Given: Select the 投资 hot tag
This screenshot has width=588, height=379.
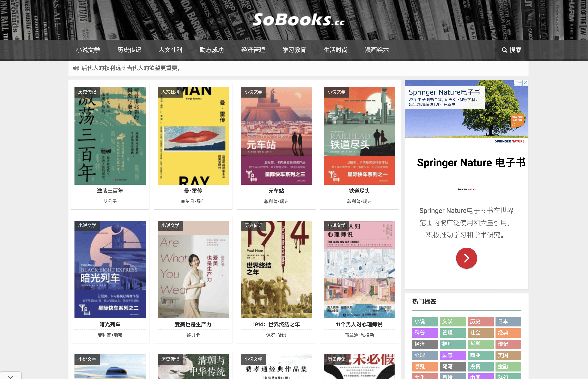Looking at the screenshot, I should (x=480, y=367).
